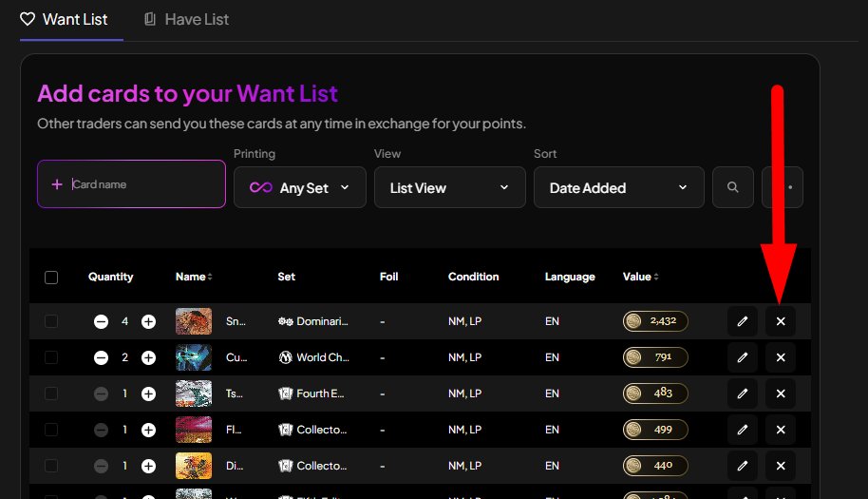Tick the checkbox for the 499 value row
Screen dimensions: 868x499
tap(51, 430)
